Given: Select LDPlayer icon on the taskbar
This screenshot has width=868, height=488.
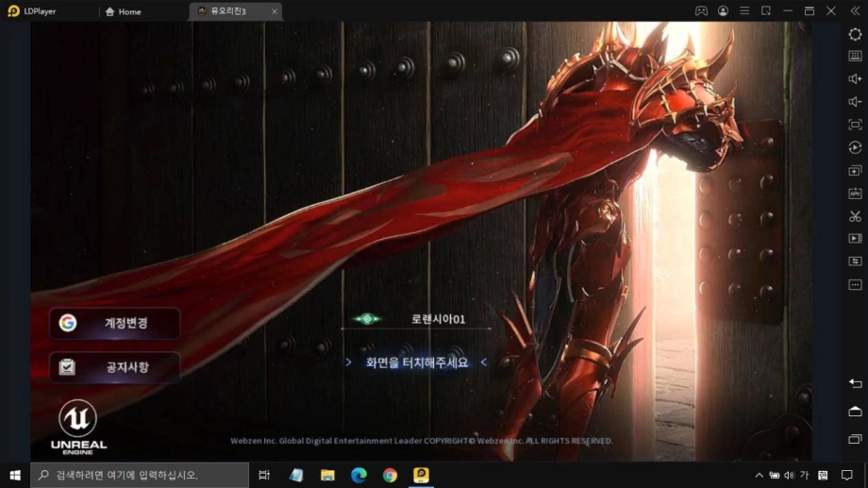Looking at the screenshot, I should pyautogui.click(x=422, y=476).
